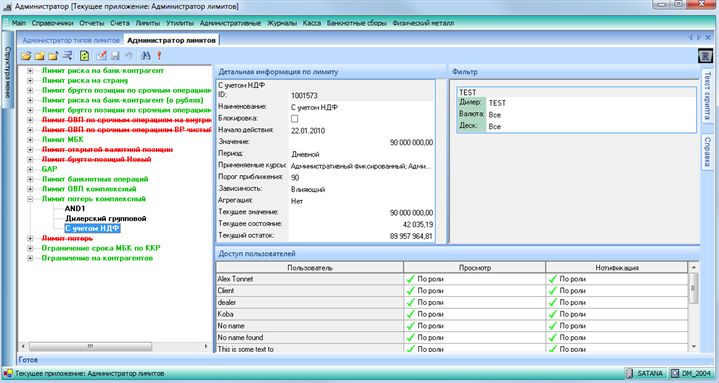Click the Просмотр column header
Screen dimensions: 719x383
475,267
